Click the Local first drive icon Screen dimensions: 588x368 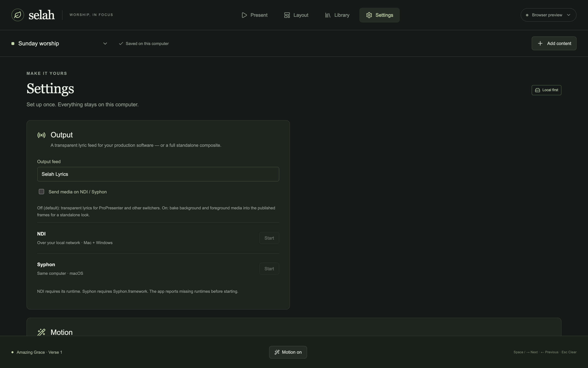click(537, 90)
